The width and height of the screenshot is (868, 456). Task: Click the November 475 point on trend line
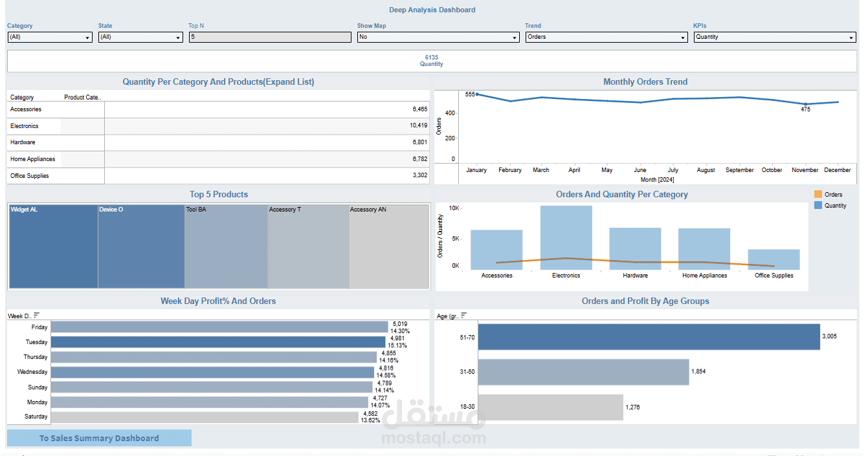pos(805,104)
